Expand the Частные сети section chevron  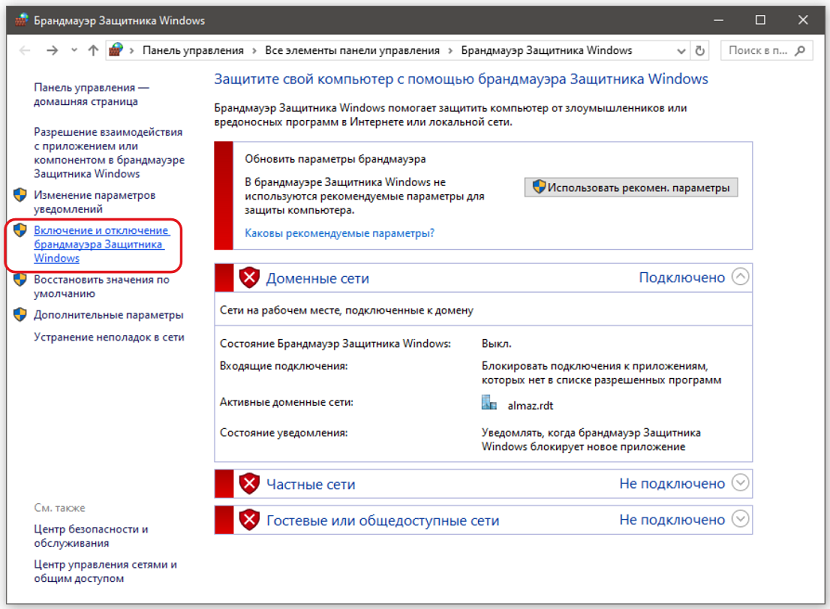(740, 482)
